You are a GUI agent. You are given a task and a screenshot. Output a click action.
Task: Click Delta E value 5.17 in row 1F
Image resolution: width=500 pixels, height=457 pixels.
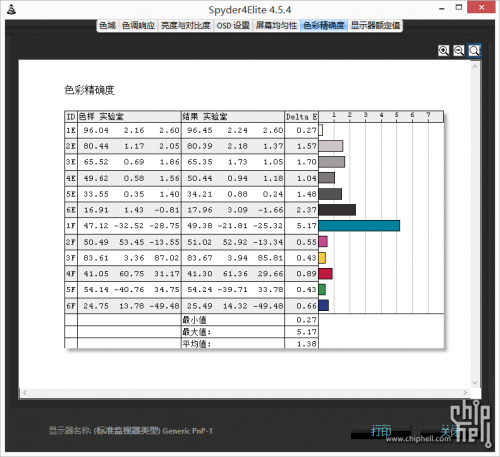[x=306, y=226]
